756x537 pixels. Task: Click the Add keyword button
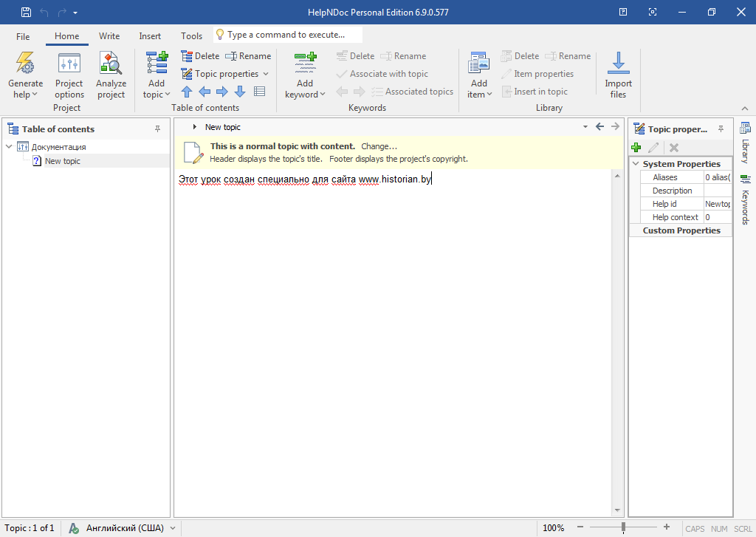[305, 75]
